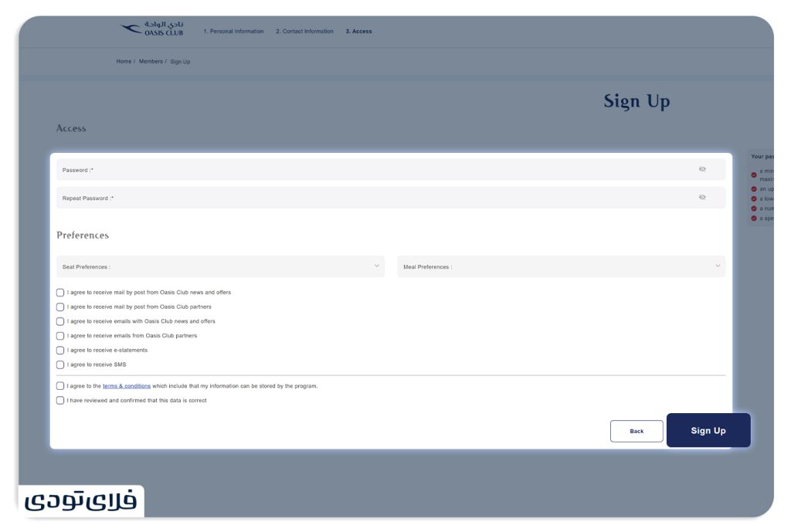
Task: Open the terms & conditions link
Action: click(127, 386)
